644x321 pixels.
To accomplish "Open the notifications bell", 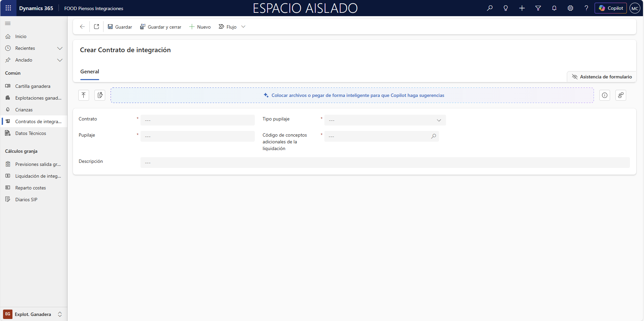I will pos(554,8).
